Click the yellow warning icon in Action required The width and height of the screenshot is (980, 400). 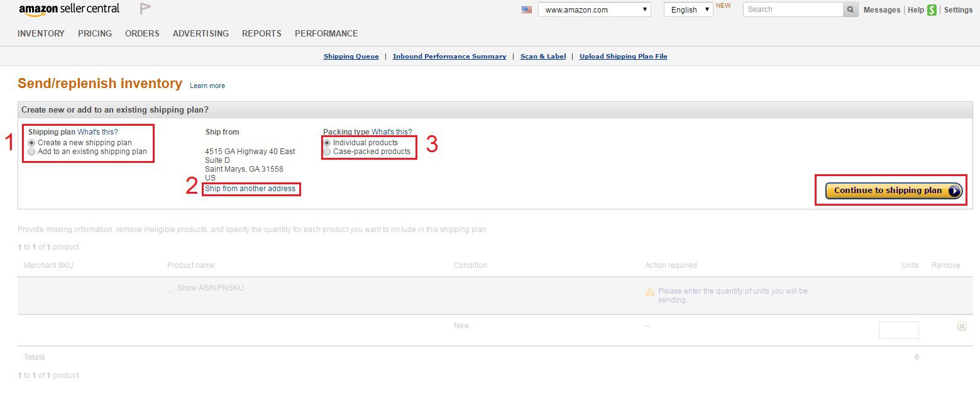click(x=649, y=291)
